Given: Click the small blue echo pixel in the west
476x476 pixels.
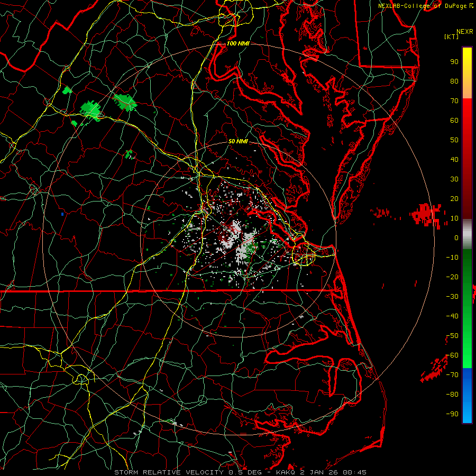Looking at the screenshot, I should pos(62,214).
